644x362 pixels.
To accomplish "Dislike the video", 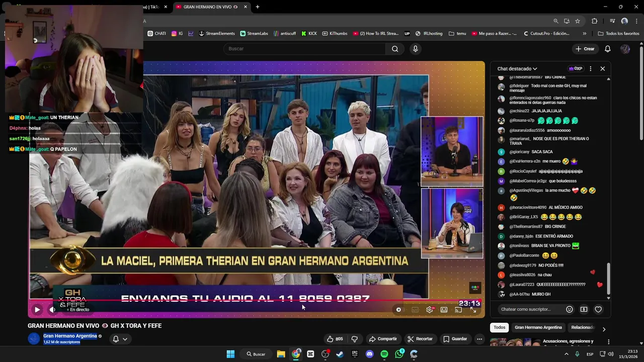I will 355,339.
